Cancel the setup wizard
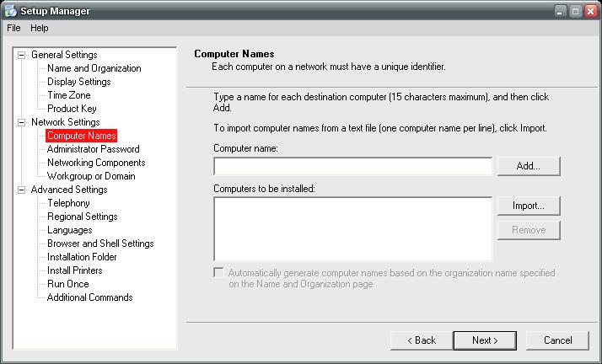The width and height of the screenshot is (602, 364). click(x=557, y=340)
